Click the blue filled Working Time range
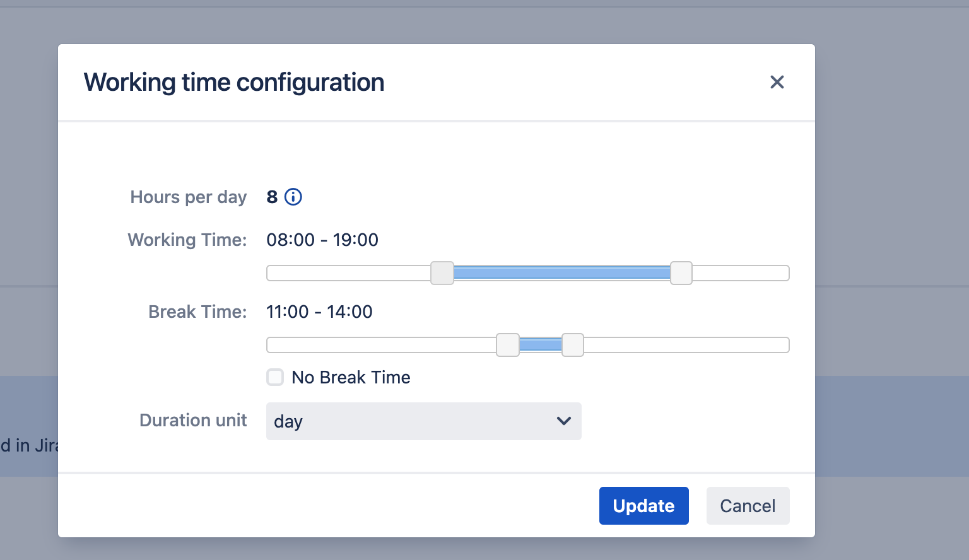Viewport: 969px width, 560px height. click(561, 273)
